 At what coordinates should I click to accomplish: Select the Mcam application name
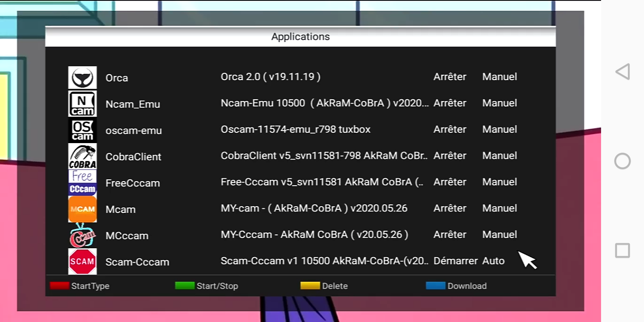click(120, 210)
